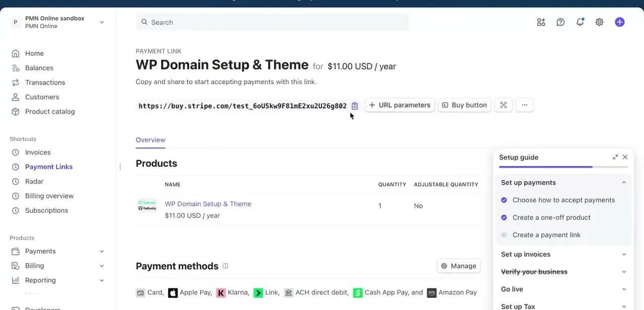644x310 pixels.
Task: Open the help question mark icon
Action: [560, 22]
